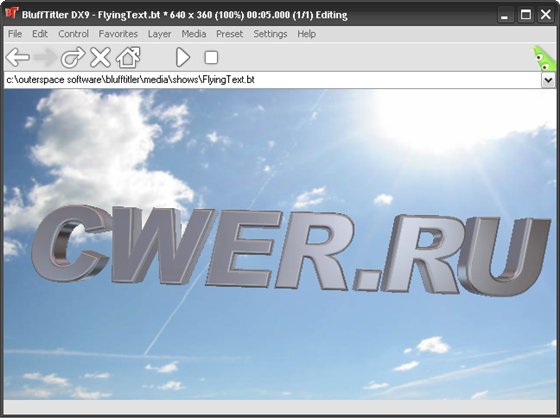This screenshot has width=560, height=418.
Task: Click the X stop-loading toolbar icon
Action: [100, 58]
